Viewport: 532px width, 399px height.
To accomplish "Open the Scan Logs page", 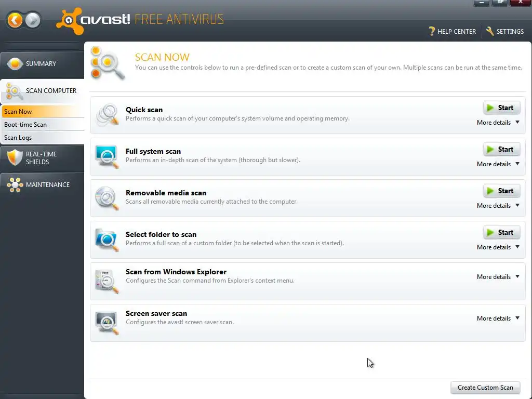I will pyautogui.click(x=43, y=137).
